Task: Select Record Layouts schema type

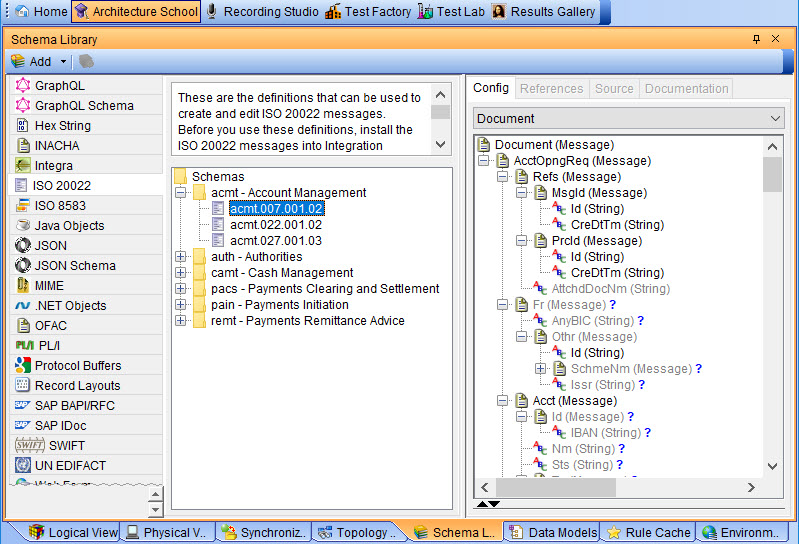Action: (x=85, y=386)
